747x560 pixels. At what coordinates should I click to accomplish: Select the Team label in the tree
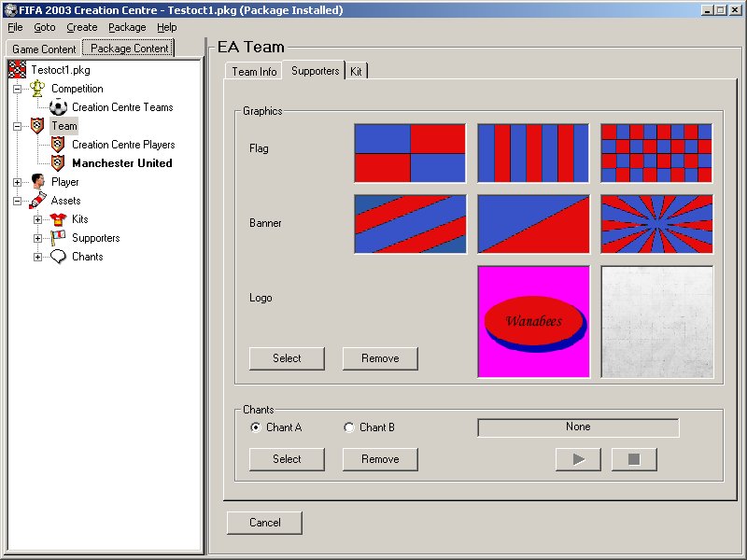point(63,126)
